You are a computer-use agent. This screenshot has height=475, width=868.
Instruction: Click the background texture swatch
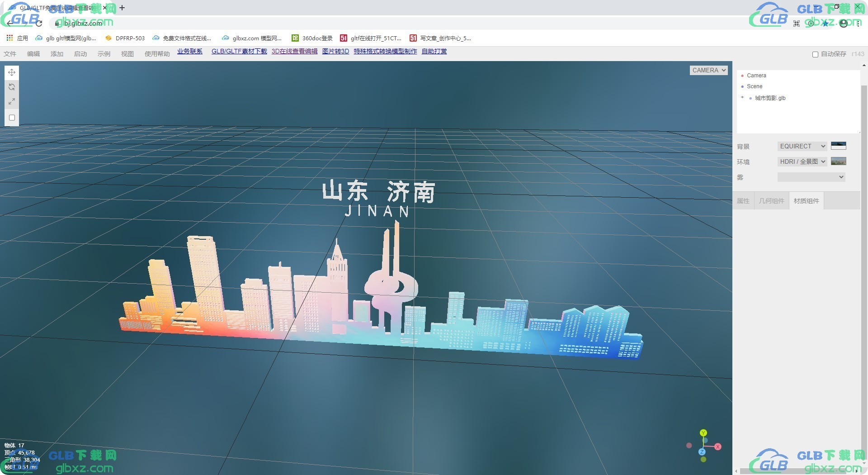click(x=839, y=146)
